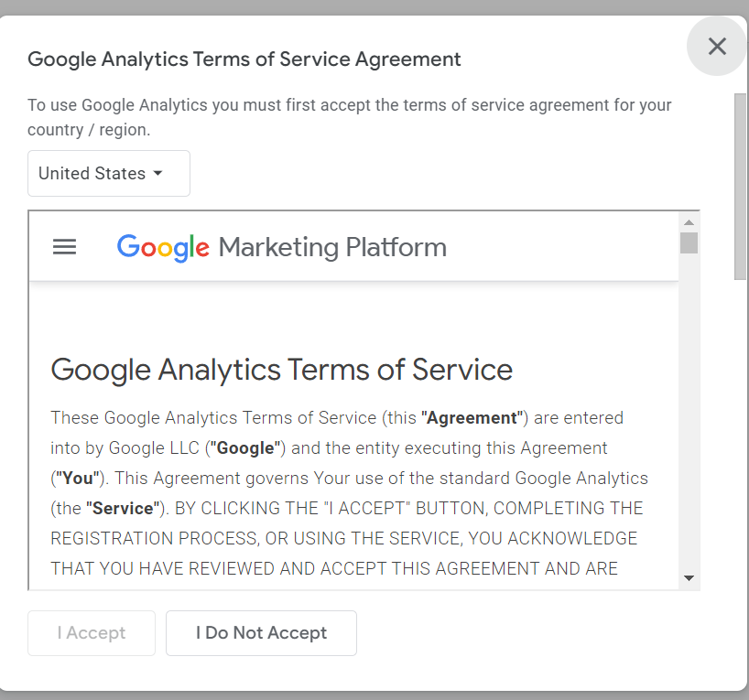Click the outer dialog scrollbar thumb
This screenshot has height=700, width=749.
tap(740, 183)
